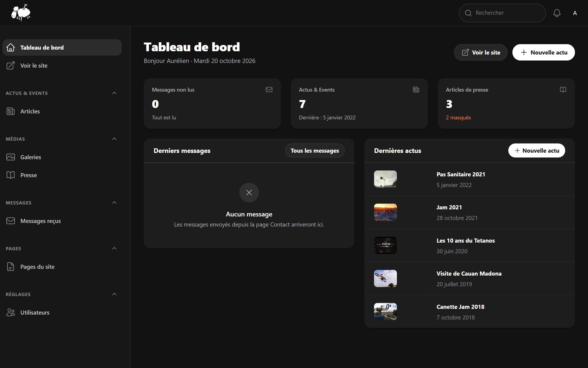
Task: Open the notifications bell
Action: tap(557, 13)
